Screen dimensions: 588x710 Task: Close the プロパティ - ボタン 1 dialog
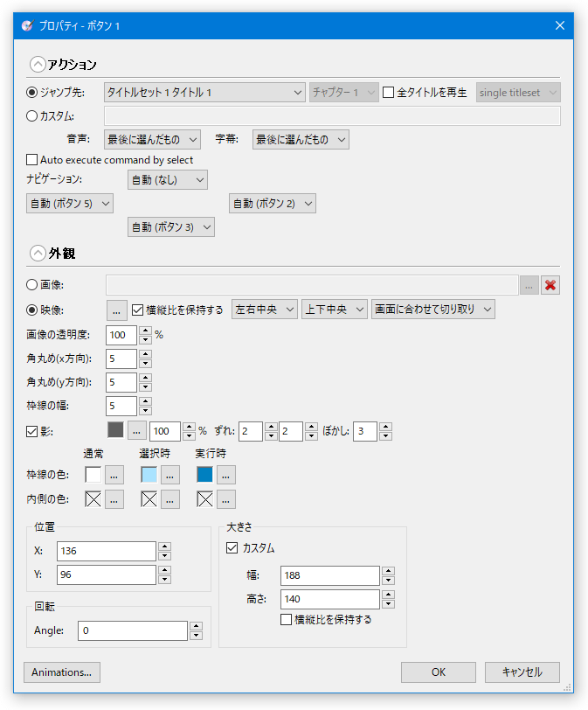[x=560, y=25]
